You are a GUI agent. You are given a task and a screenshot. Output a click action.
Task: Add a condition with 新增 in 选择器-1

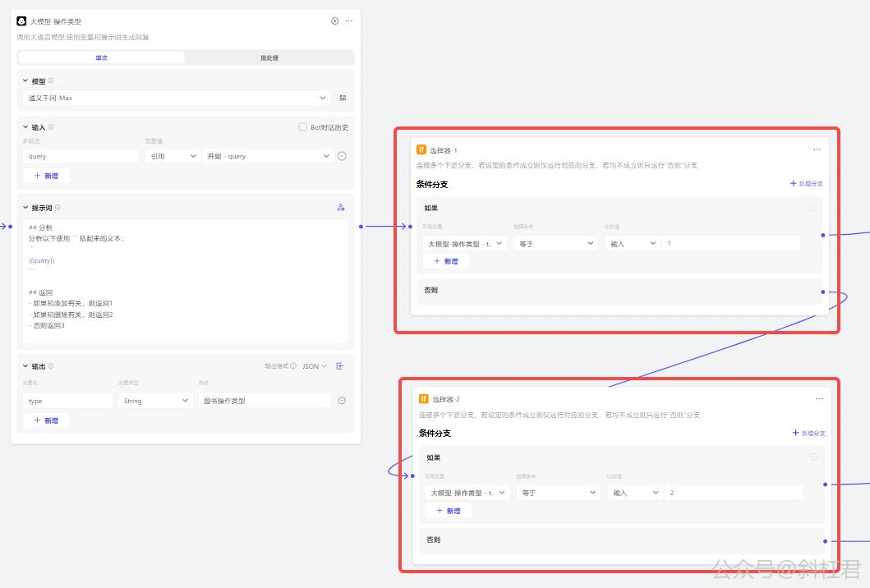click(445, 261)
